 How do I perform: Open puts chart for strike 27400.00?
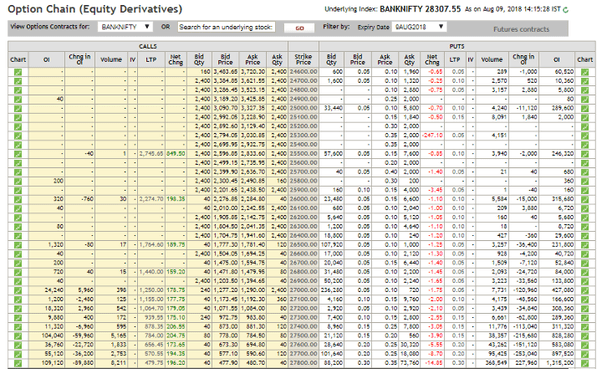pos(585,327)
